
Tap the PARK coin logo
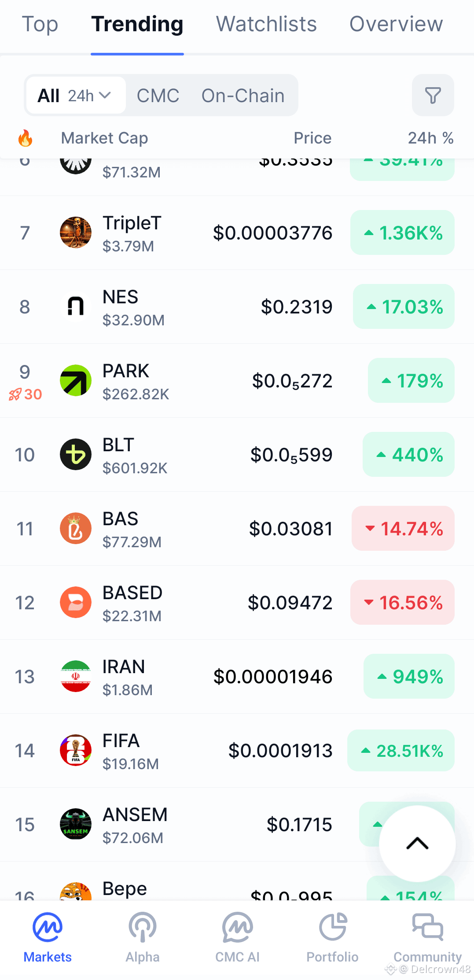[76, 380]
